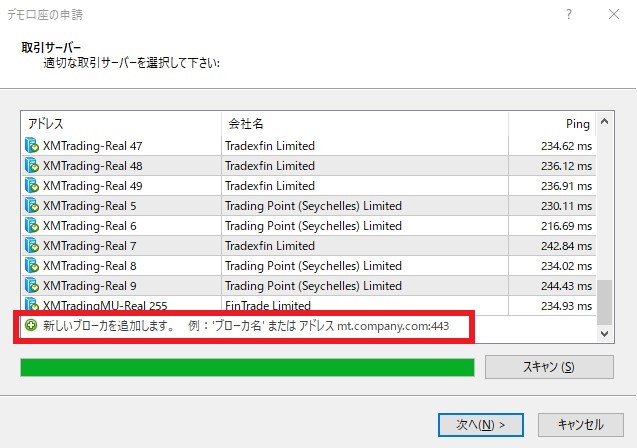
Task: Click the XMTrading-Real 5 server icon
Action: tap(31, 206)
